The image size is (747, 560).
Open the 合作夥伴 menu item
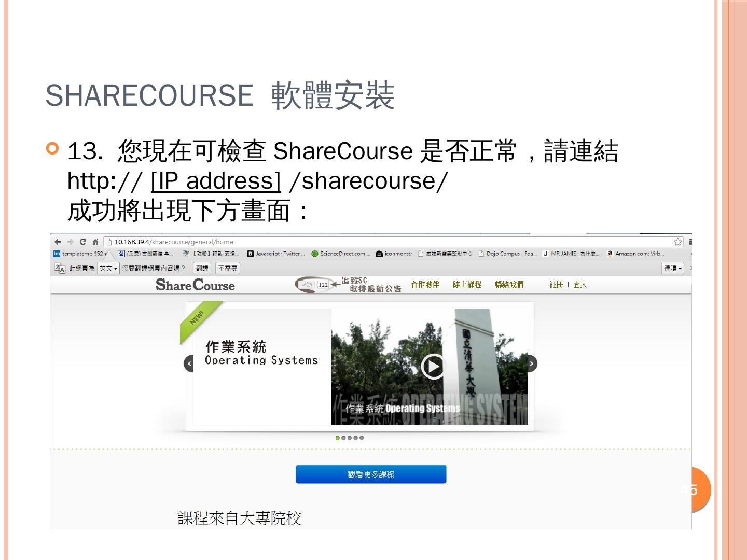point(425,284)
